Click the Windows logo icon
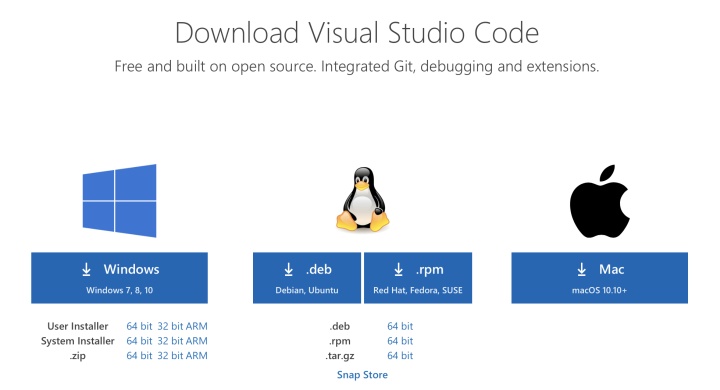The width and height of the screenshot is (720, 390). click(119, 201)
